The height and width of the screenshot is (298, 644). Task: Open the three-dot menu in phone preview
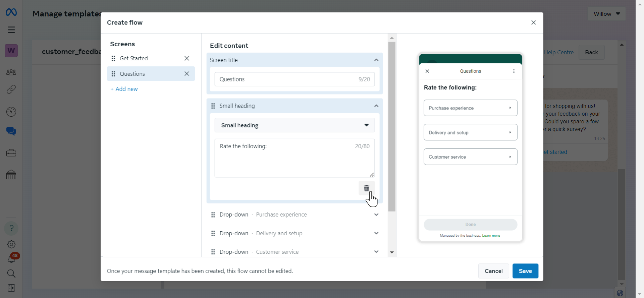pos(514,71)
